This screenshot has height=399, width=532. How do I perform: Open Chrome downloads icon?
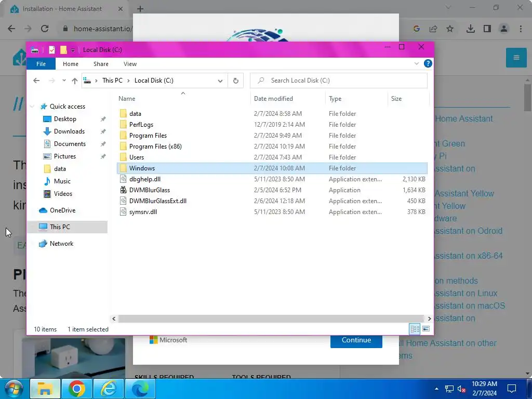470,29
